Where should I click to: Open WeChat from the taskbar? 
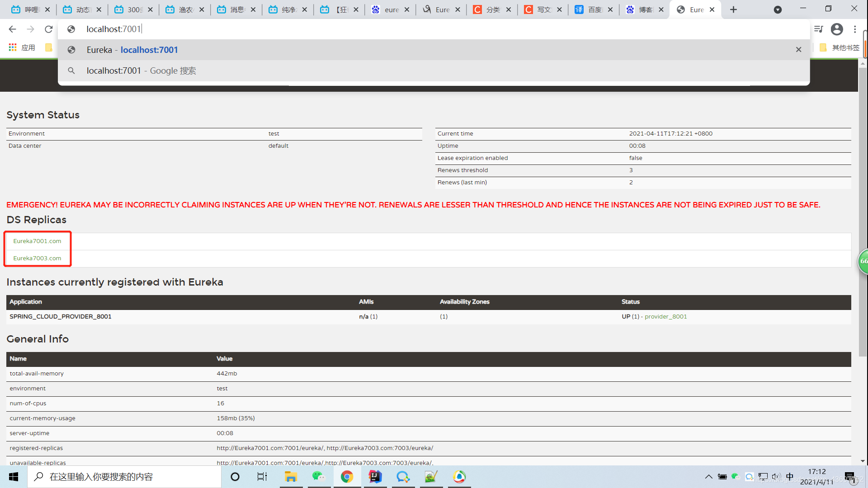pos(319,477)
